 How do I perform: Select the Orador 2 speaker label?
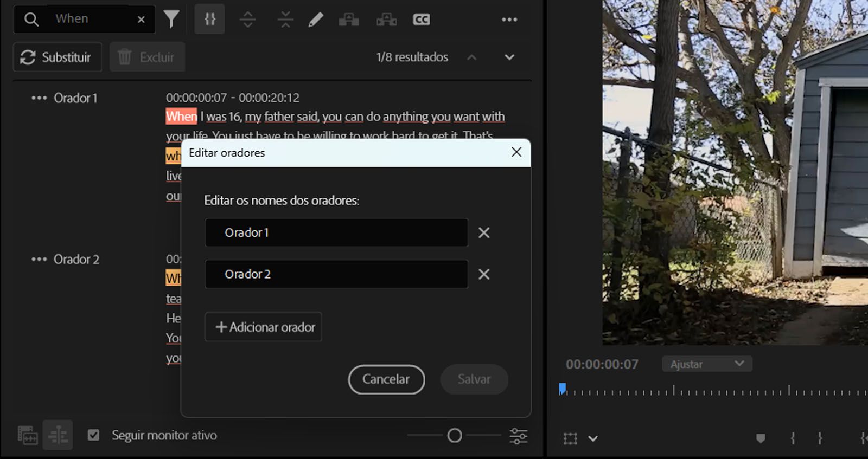(76, 259)
